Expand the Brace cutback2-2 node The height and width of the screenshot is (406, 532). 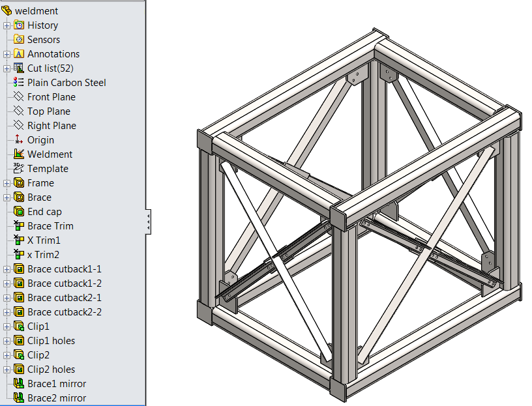[x=7, y=312]
